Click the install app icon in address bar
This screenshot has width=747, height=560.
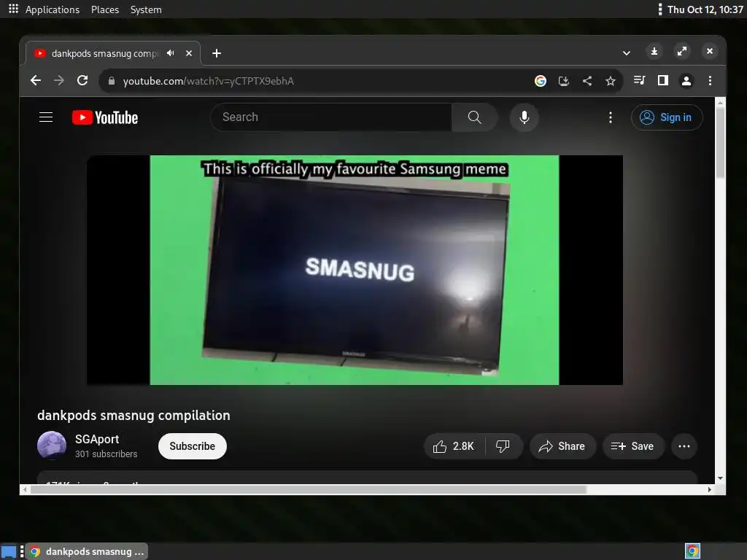pyautogui.click(x=564, y=81)
